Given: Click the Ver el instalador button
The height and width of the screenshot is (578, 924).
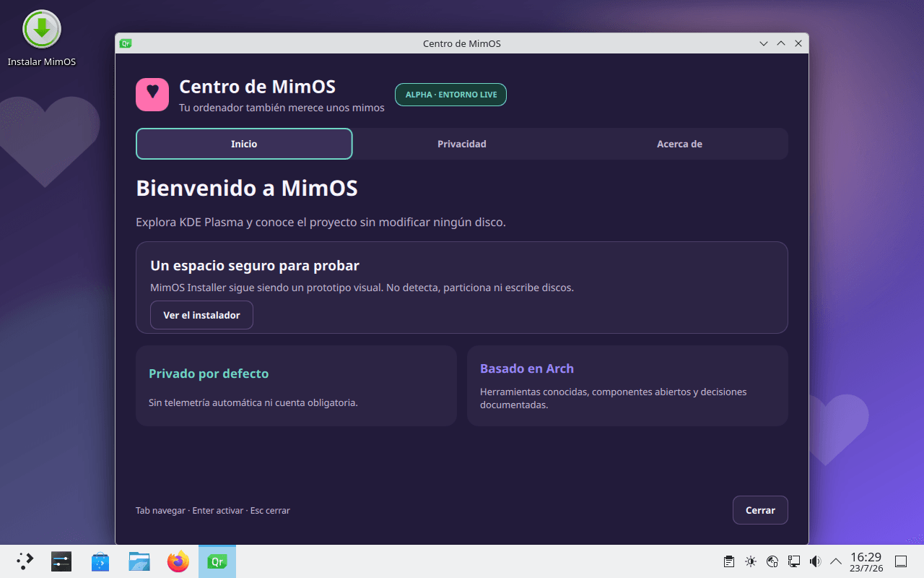Looking at the screenshot, I should (201, 315).
